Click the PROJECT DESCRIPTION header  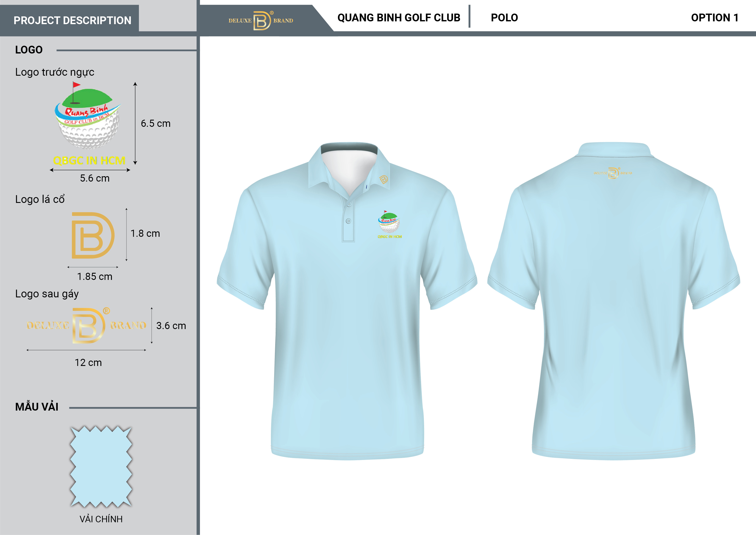point(72,20)
